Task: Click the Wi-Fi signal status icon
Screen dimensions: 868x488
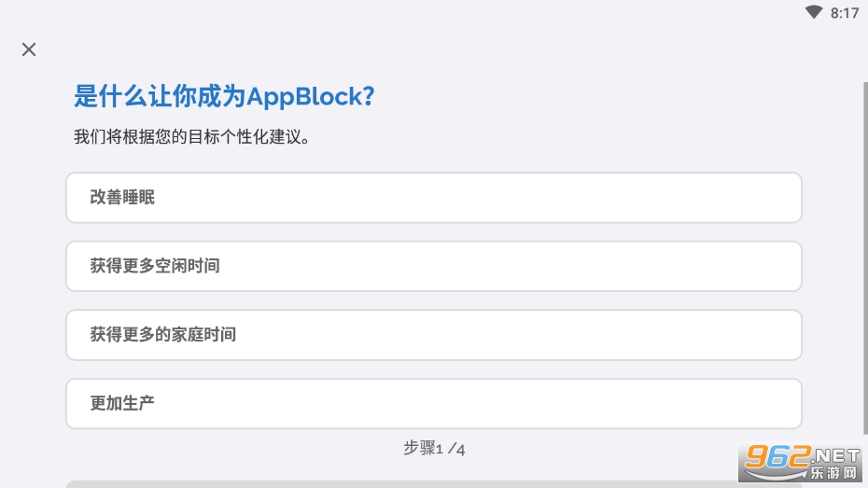Action: point(814,12)
